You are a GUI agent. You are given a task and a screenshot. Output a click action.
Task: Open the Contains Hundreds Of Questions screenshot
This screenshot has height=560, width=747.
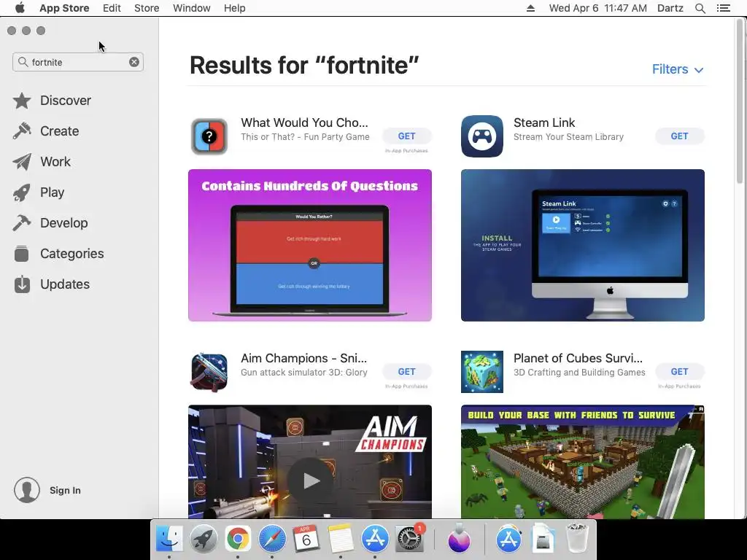tap(310, 245)
